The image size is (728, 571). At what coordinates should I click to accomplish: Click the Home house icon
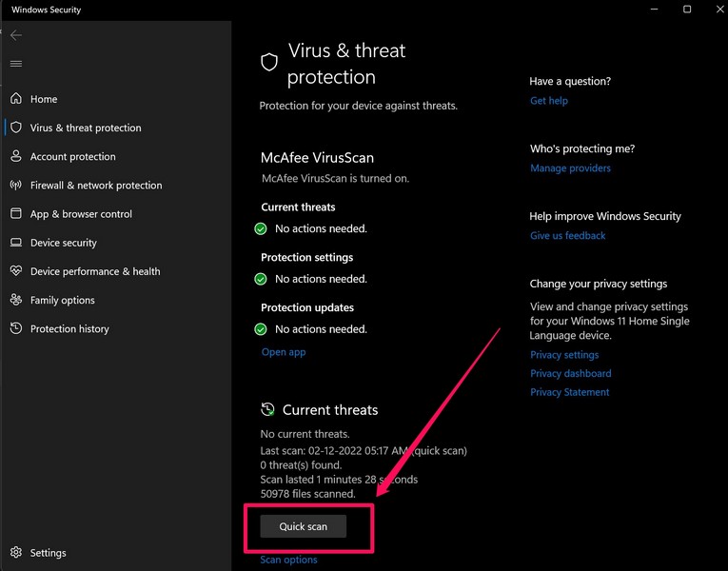click(x=15, y=99)
